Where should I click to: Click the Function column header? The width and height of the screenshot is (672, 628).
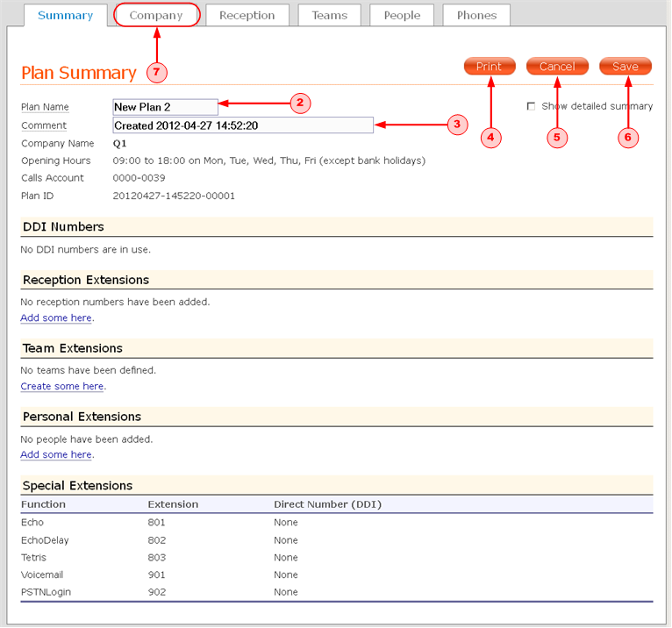[43, 504]
